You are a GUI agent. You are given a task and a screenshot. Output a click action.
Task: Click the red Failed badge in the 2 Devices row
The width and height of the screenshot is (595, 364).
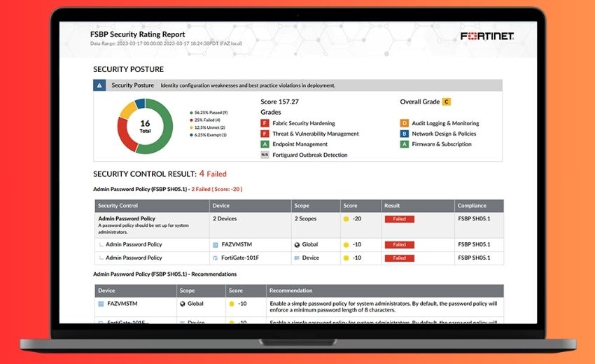[x=399, y=219]
